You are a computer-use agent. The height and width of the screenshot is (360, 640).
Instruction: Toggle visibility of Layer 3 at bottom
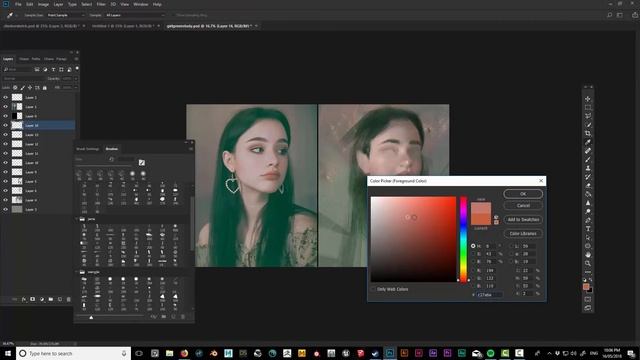click(x=5, y=209)
